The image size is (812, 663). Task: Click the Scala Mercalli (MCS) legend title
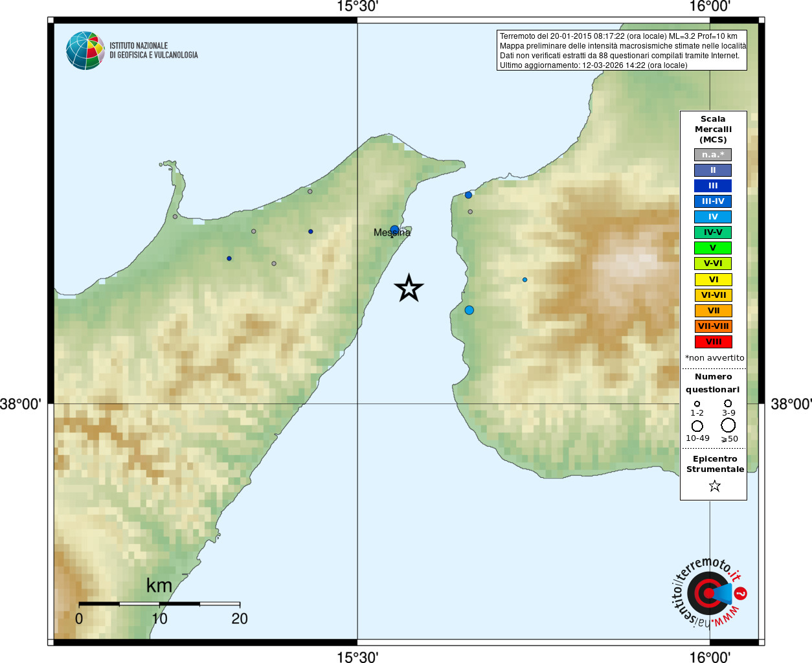(x=713, y=129)
